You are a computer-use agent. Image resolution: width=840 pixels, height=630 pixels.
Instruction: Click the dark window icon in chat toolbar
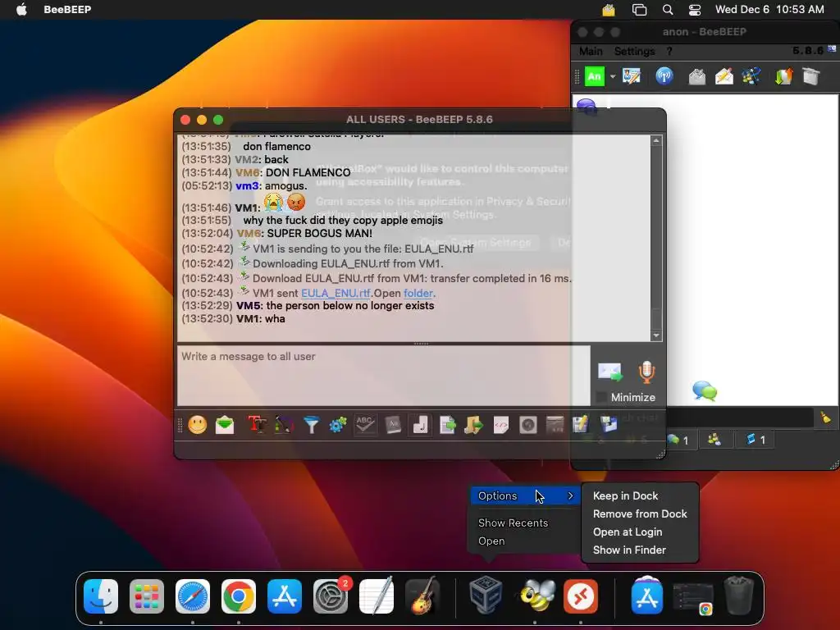555,426
